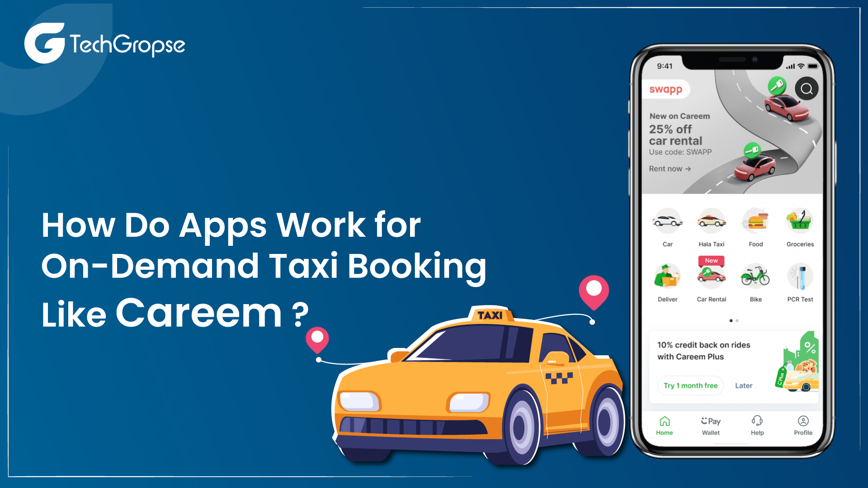
Task: Toggle the New badge on Car Rental
Action: coord(711,262)
